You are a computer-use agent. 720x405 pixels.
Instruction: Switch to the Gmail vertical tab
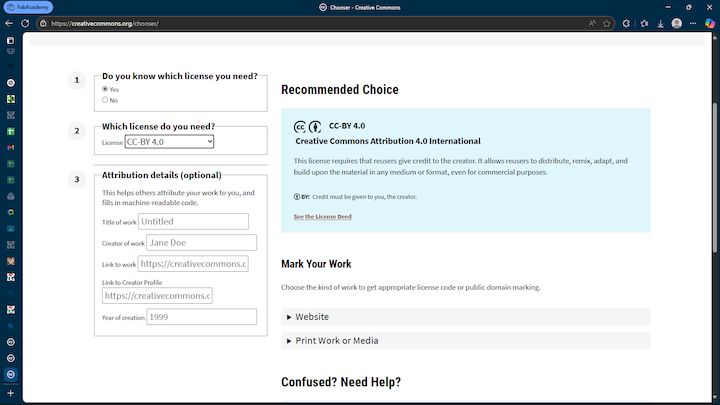(x=11, y=147)
